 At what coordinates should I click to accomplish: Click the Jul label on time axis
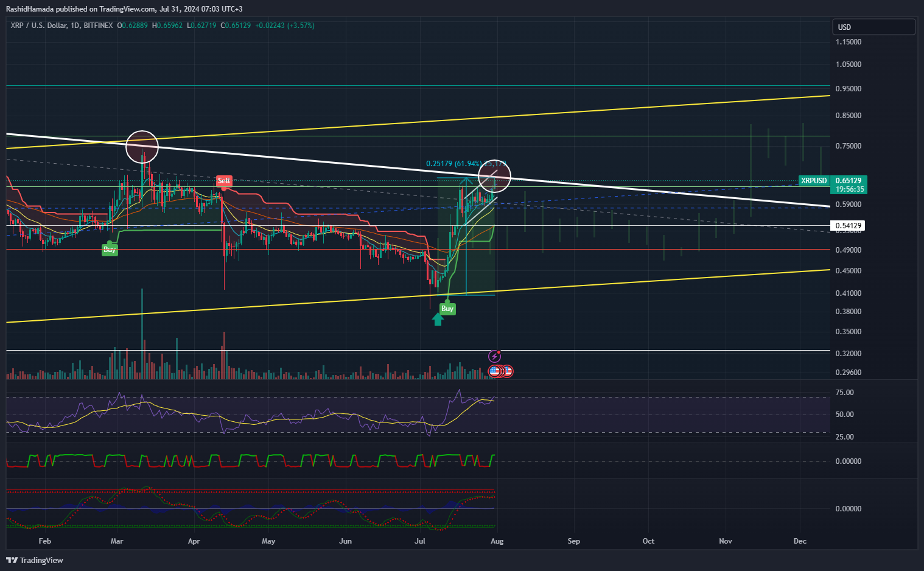coord(420,541)
